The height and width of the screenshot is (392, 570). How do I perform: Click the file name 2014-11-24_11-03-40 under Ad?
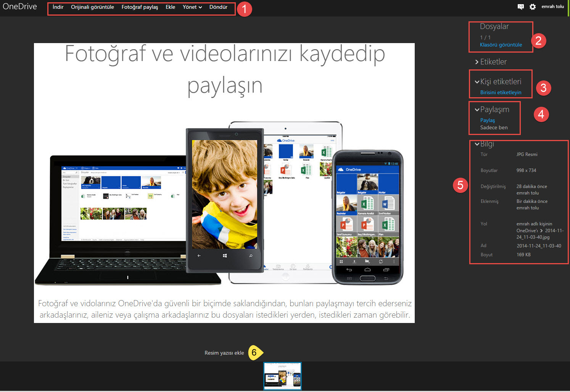539,246
